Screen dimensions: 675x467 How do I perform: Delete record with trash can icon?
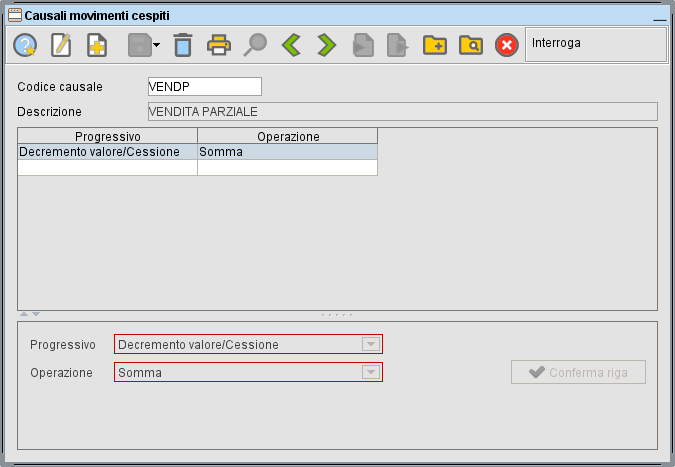(183, 45)
